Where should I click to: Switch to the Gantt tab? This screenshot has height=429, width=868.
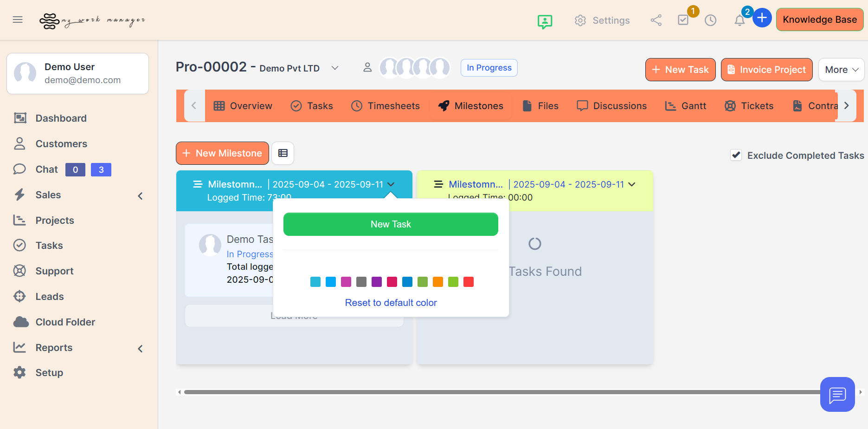(x=685, y=106)
